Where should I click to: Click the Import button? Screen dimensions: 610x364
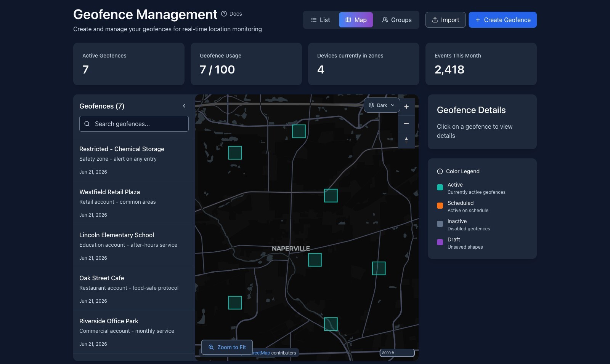[x=445, y=20]
